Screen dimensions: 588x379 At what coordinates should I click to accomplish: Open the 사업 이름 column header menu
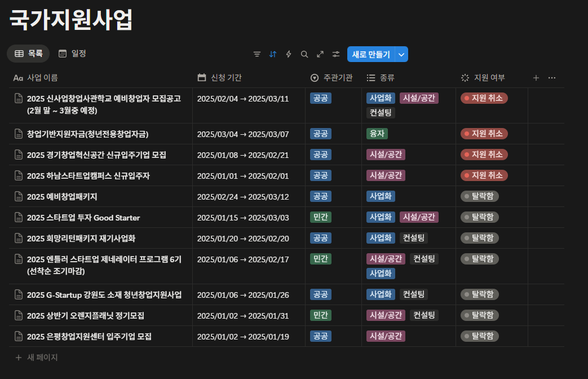36,78
